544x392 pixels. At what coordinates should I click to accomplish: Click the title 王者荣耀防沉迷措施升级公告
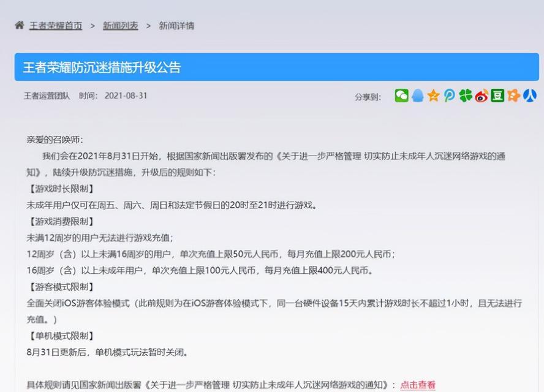pos(102,67)
